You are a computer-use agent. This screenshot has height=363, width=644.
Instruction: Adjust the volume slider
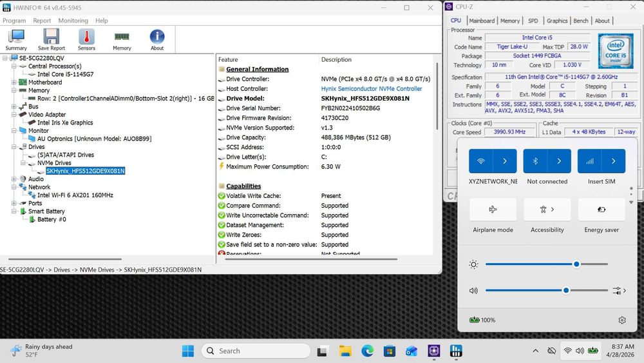[x=547, y=291]
